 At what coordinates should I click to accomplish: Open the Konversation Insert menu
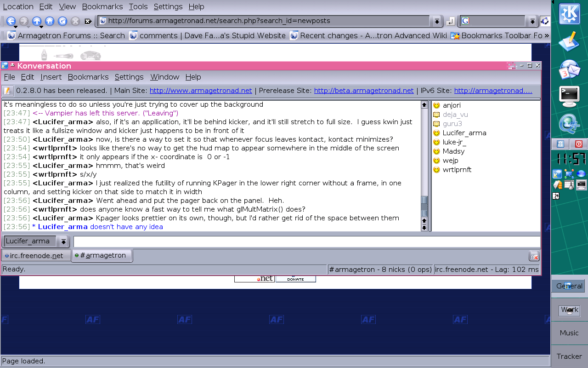51,77
